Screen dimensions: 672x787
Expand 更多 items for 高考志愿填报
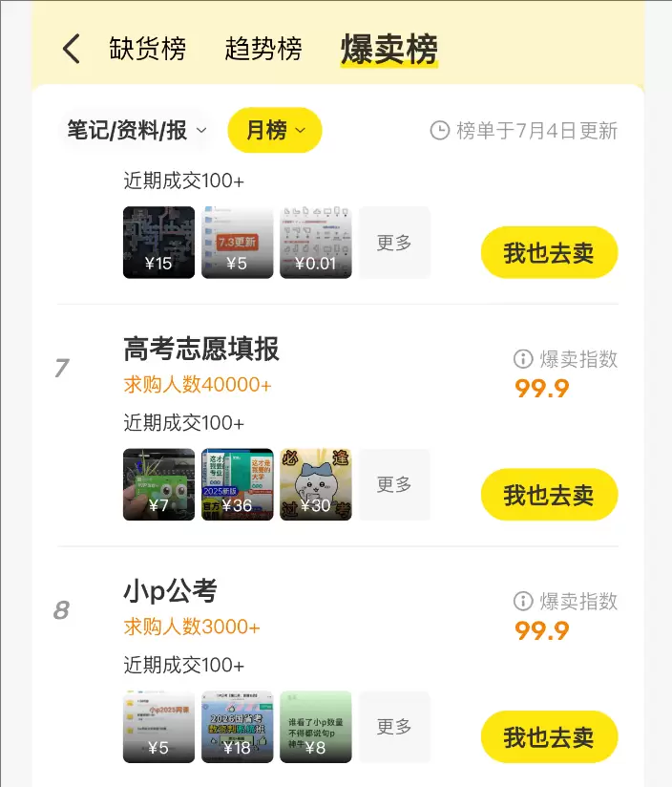395,484
